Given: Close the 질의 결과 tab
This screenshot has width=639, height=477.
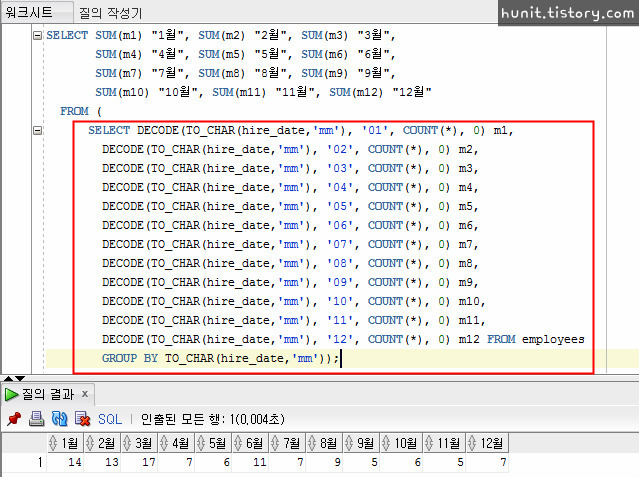Looking at the screenshot, I should click(x=85, y=394).
